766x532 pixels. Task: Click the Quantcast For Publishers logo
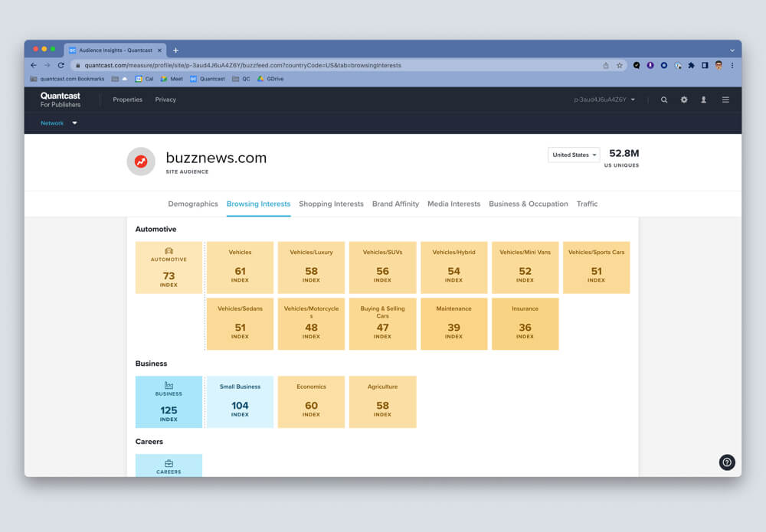[61, 100]
